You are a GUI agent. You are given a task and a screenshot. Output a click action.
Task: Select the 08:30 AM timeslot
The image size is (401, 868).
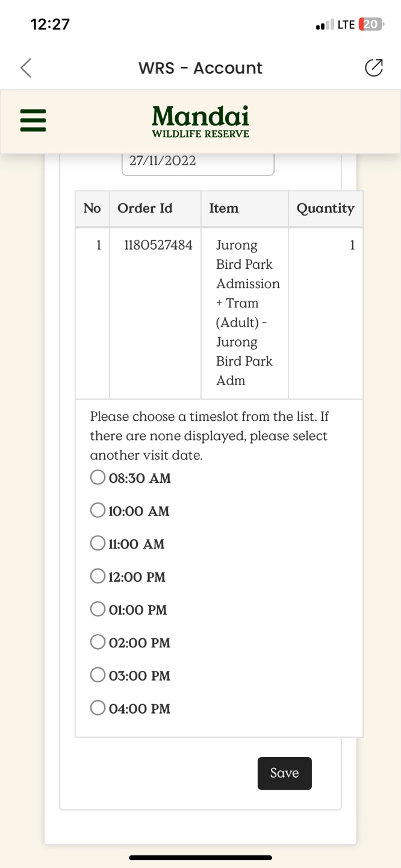tap(98, 478)
